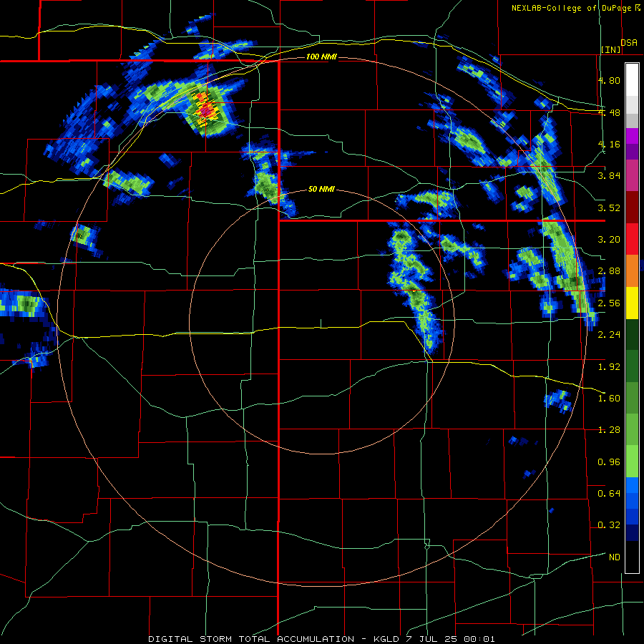
Task: Click the DSA product label
Action: point(629,42)
